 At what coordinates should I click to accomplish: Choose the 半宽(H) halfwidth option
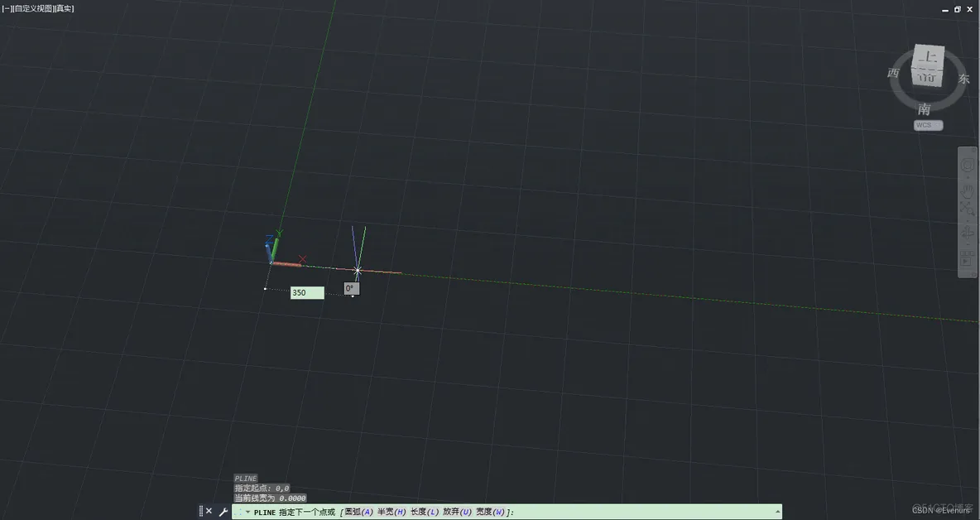[392, 512]
